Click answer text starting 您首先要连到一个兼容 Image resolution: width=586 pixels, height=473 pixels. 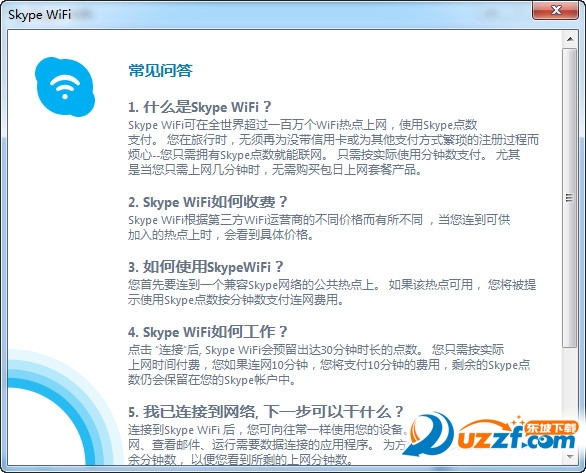point(332,292)
